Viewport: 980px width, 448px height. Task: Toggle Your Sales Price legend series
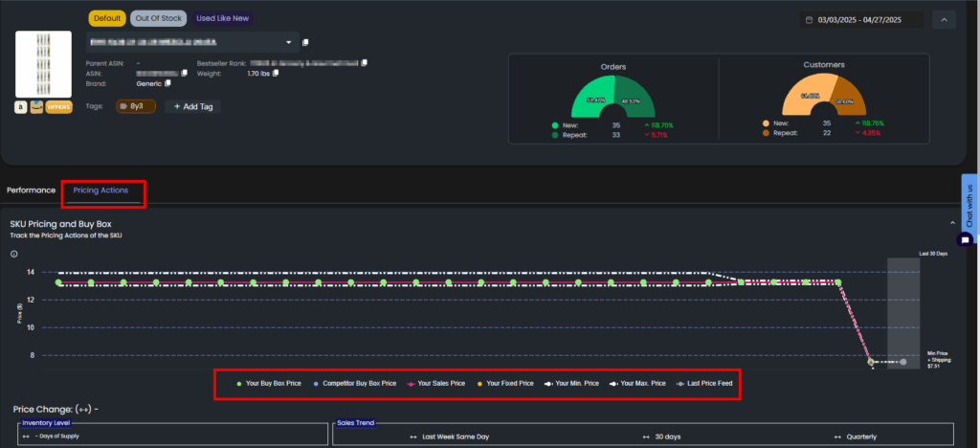click(435, 383)
